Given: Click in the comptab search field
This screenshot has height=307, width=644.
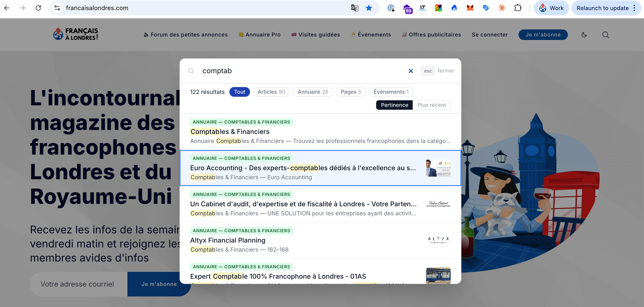Looking at the screenshot, I should click(x=299, y=71).
